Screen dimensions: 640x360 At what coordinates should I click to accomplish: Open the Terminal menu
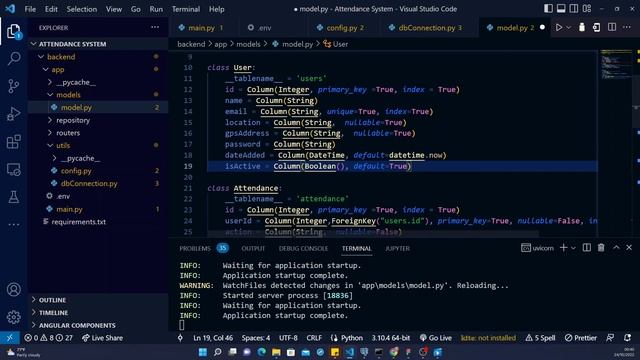click(186, 9)
